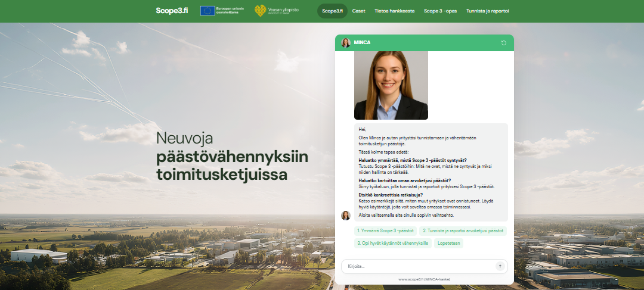The image size is (644, 290).
Task: Click heading 'Haluatko ymmärtää, mistä Scope 3 -päästöt syntyvät?'
Action: (413, 160)
